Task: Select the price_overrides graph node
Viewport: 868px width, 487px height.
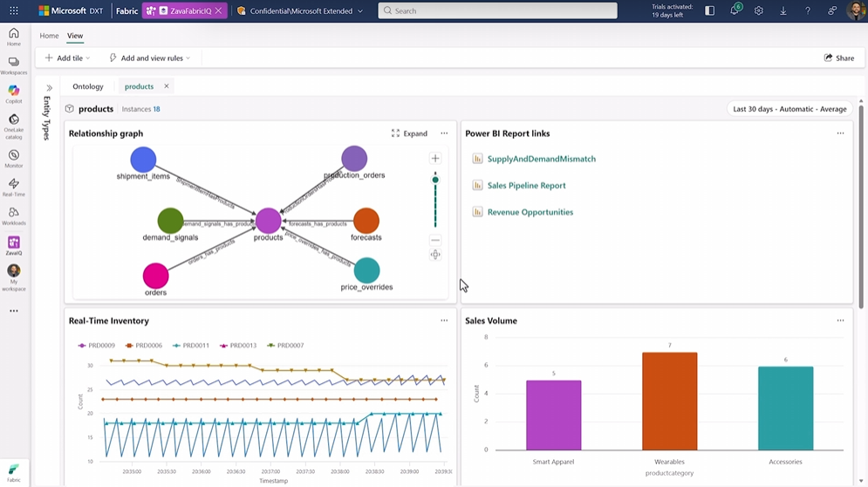Action: pos(366,271)
